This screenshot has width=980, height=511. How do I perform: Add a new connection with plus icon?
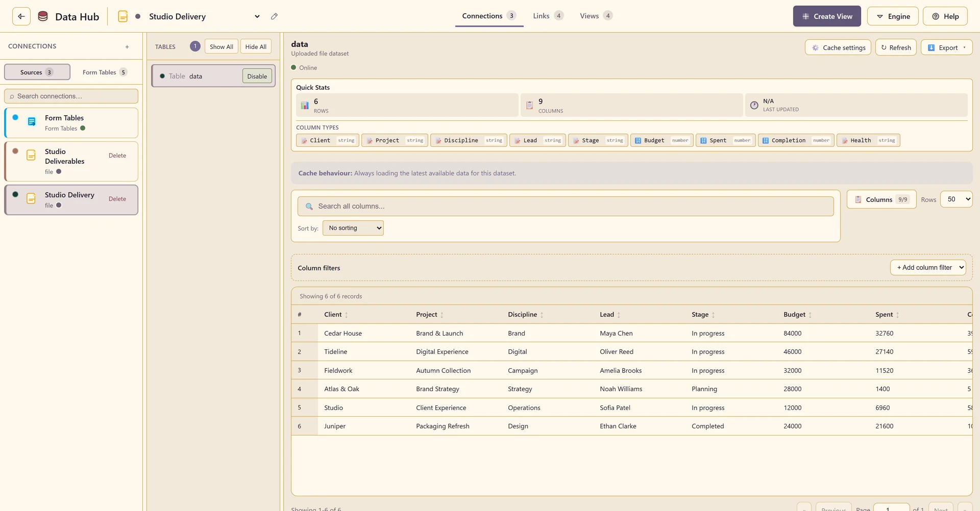(x=127, y=47)
